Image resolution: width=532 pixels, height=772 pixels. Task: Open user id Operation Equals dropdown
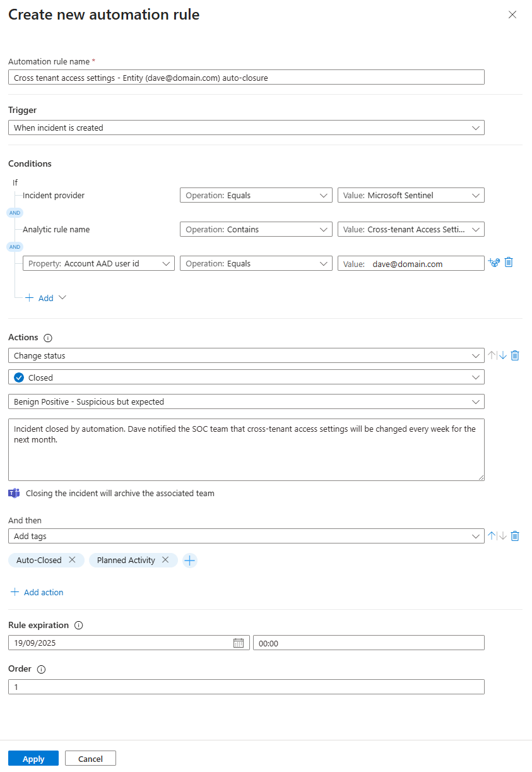point(256,263)
